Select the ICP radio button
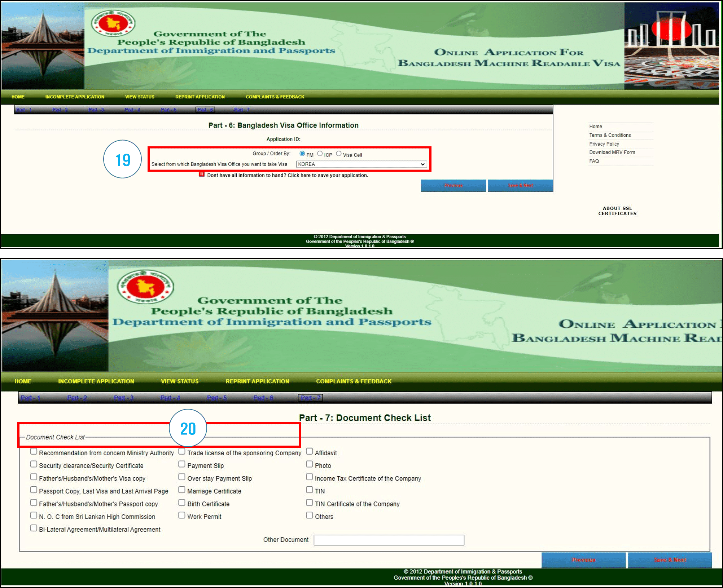This screenshot has height=588, width=723. [x=320, y=154]
